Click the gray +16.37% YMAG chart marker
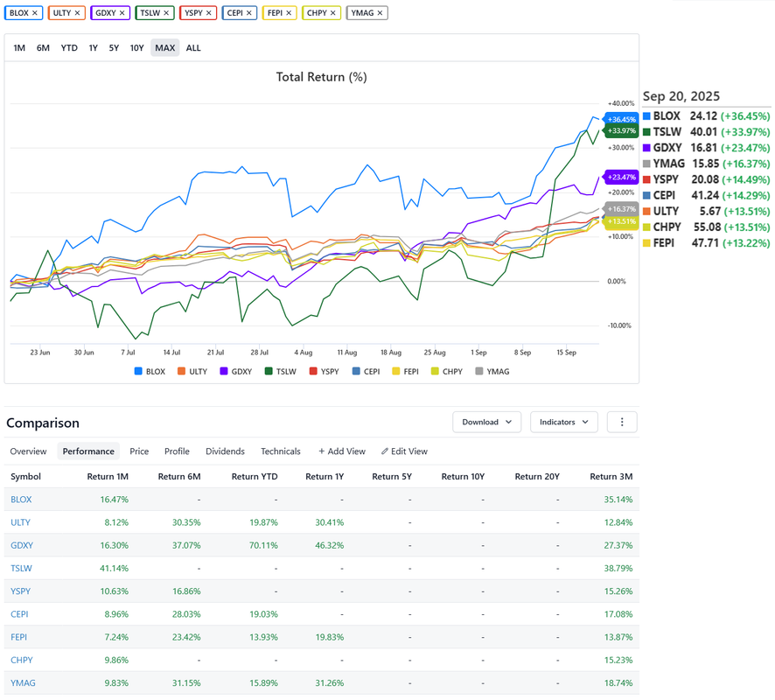Image resolution: width=775 pixels, height=700 pixels. pyautogui.click(x=621, y=209)
